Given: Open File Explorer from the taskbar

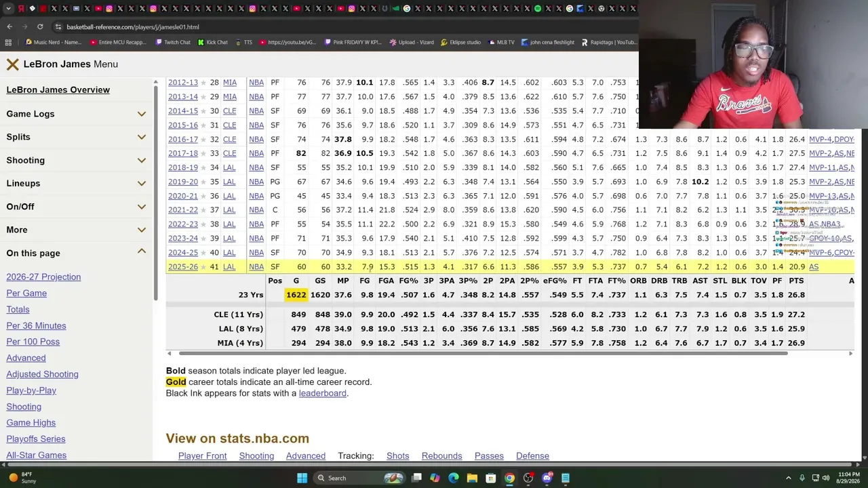Looking at the screenshot, I should (472, 478).
